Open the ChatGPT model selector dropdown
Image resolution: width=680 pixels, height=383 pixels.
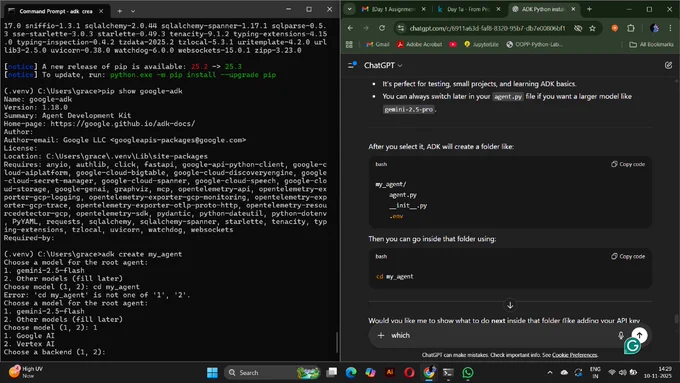point(383,65)
